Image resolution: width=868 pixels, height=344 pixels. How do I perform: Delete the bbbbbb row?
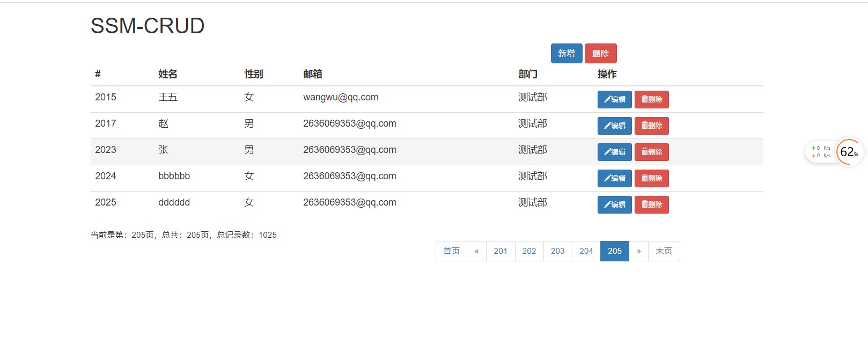pos(652,178)
